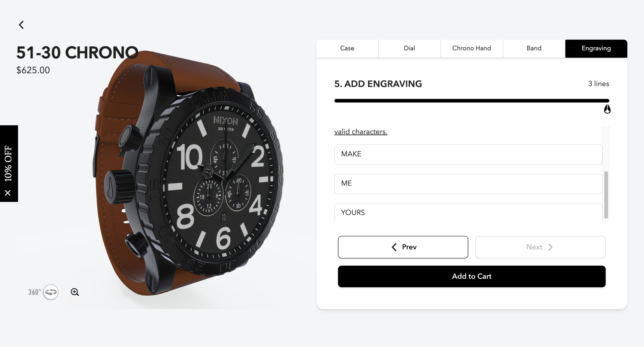
Task: Click the magnifier zoom-in icon
Action: tap(75, 292)
